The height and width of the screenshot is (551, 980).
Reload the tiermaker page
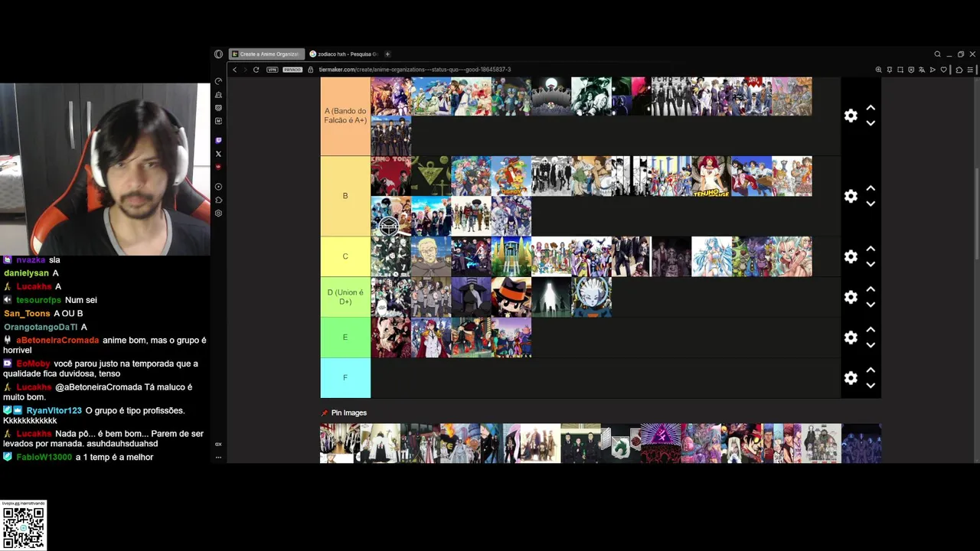click(x=256, y=70)
